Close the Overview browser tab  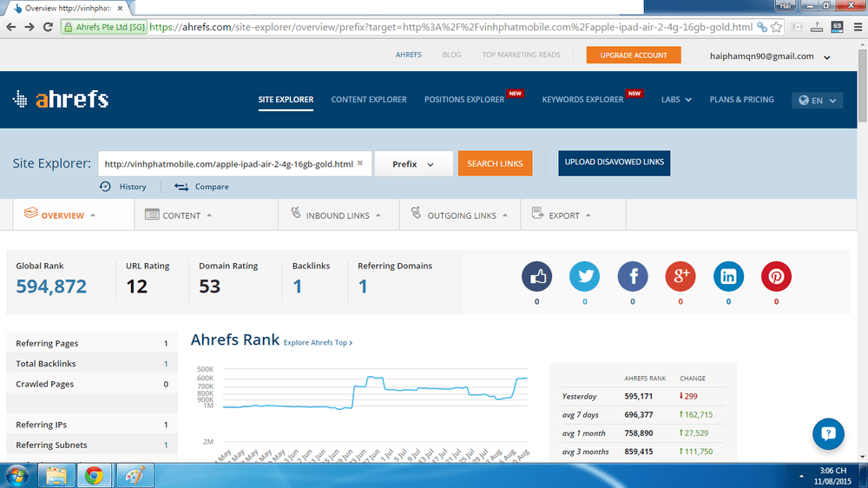click(x=120, y=9)
